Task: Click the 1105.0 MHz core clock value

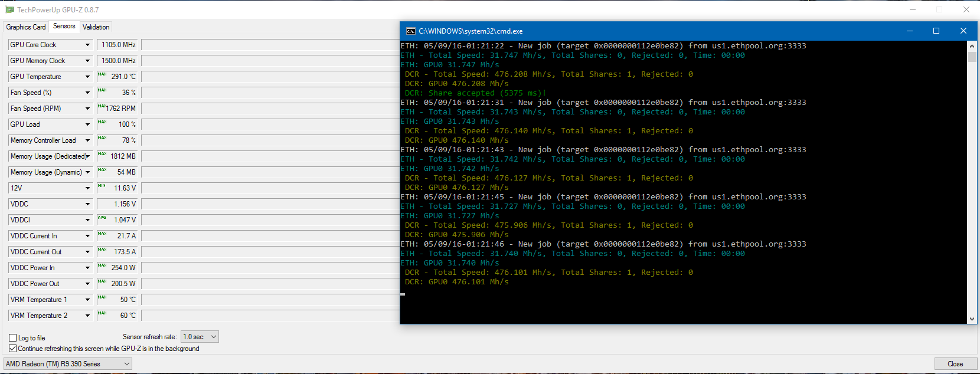Action: click(x=117, y=45)
